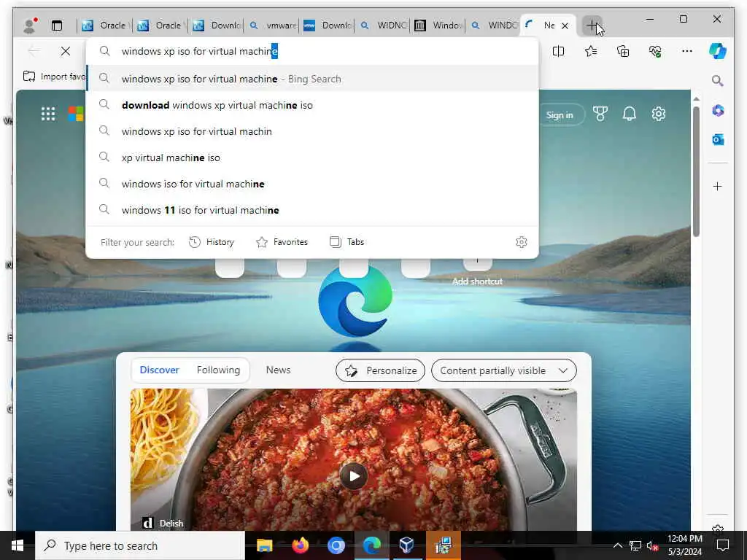This screenshot has width=747, height=560.
Task: Filter search by Favorites
Action: (282, 242)
